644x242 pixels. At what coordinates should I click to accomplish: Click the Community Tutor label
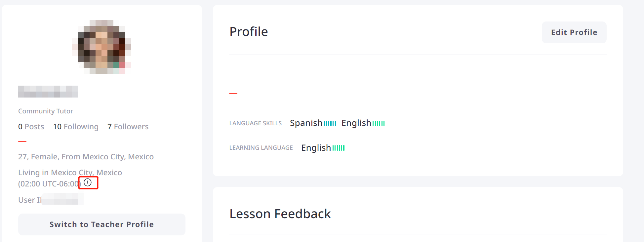point(46,111)
